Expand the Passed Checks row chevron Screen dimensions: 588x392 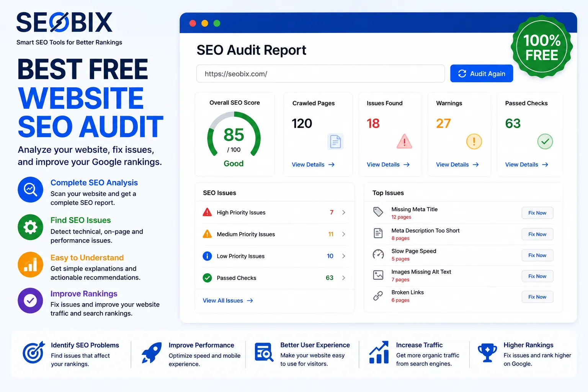click(344, 278)
